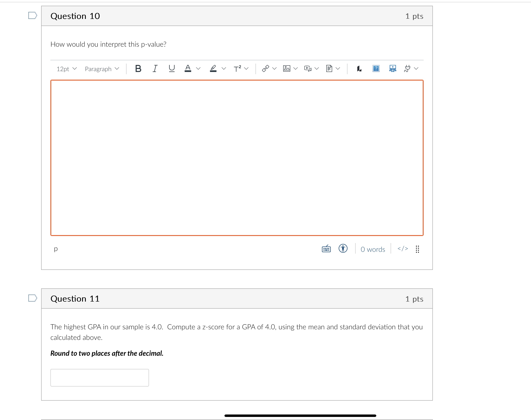Image resolution: width=531 pixels, height=420 pixels.
Task: Open the document insert dropdown arrow
Action: coord(338,69)
